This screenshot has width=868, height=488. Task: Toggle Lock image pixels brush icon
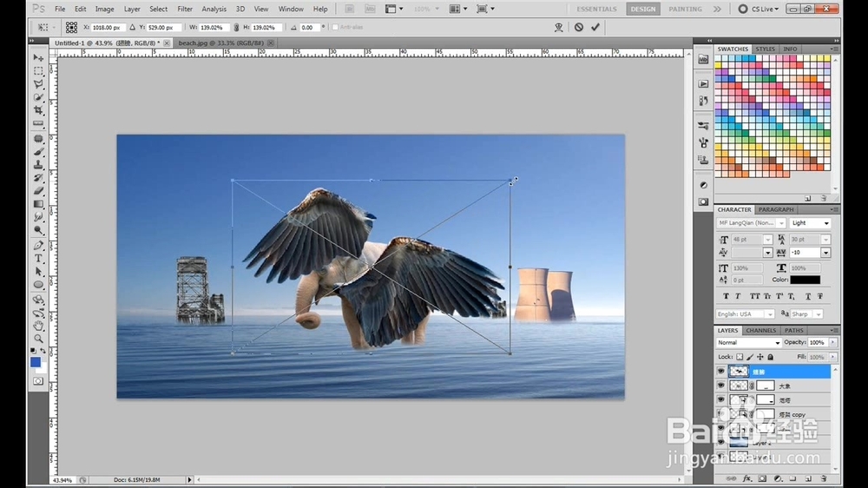(x=750, y=357)
